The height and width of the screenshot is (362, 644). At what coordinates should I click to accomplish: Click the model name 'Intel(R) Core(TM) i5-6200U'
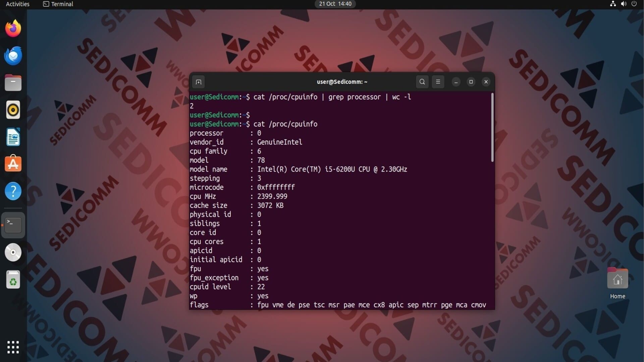coord(306,169)
